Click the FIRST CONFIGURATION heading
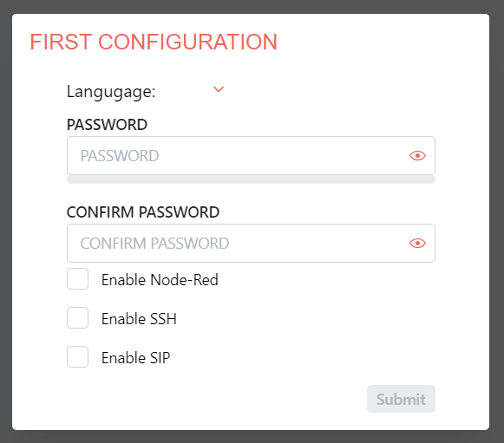The height and width of the screenshot is (443, 504). (154, 42)
